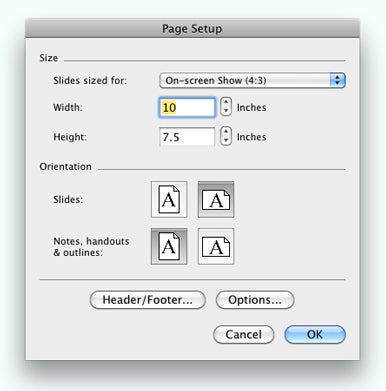Increase Height with the stepper up arrow
This screenshot has height=391, width=386.
[226, 132]
